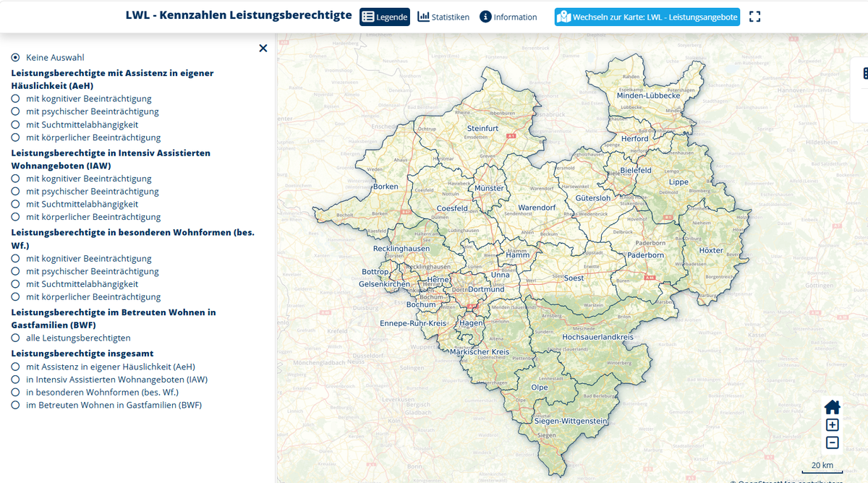Select bes. Wf. mit kognitiver Beeinträchtigung
This screenshot has width=868, height=483.
tap(15, 258)
